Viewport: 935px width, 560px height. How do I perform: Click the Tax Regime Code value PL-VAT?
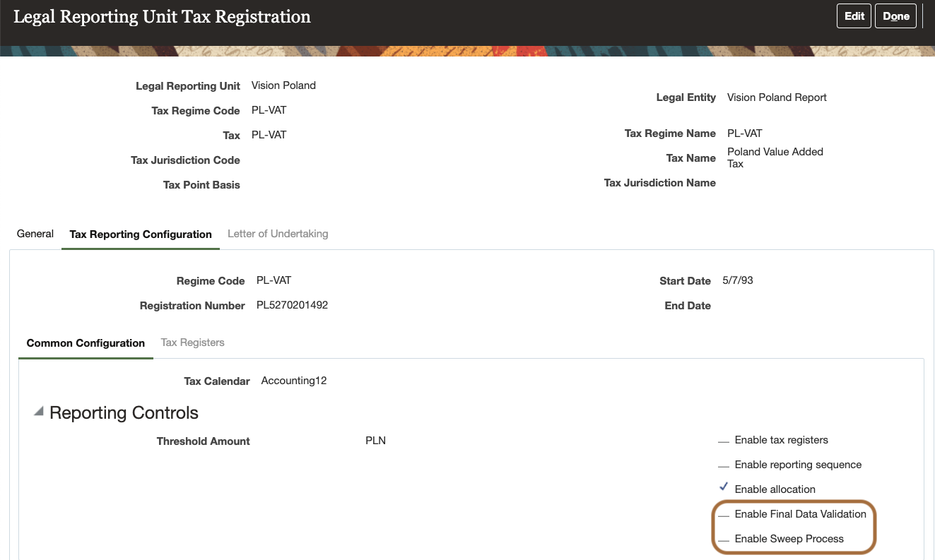tap(269, 110)
